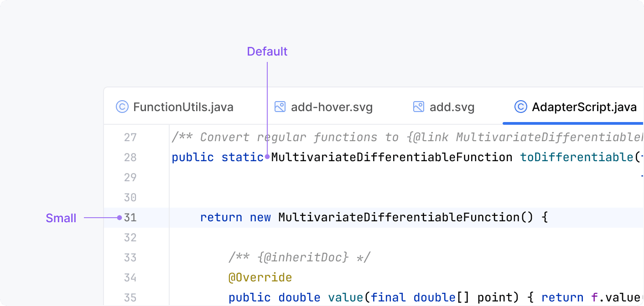Switch to the FunctionUtils.java tab label

[x=183, y=107]
